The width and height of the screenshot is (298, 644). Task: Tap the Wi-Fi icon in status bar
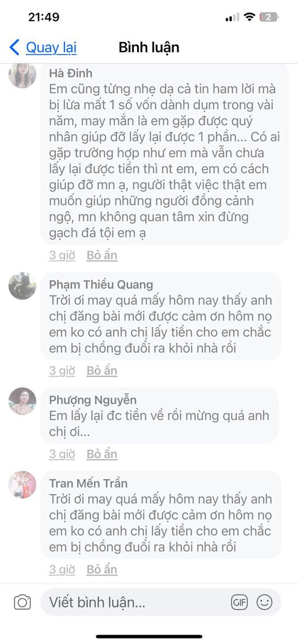click(249, 17)
